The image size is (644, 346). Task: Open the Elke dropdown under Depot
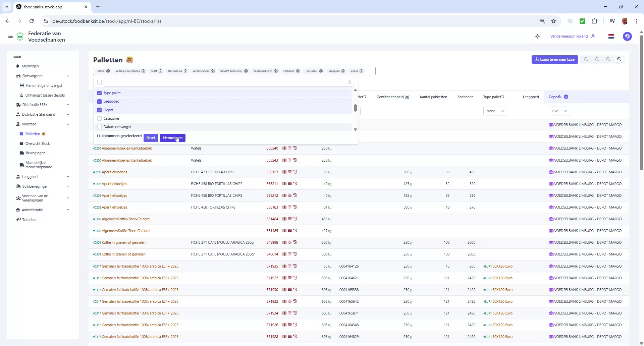click(x=559, y=111)
